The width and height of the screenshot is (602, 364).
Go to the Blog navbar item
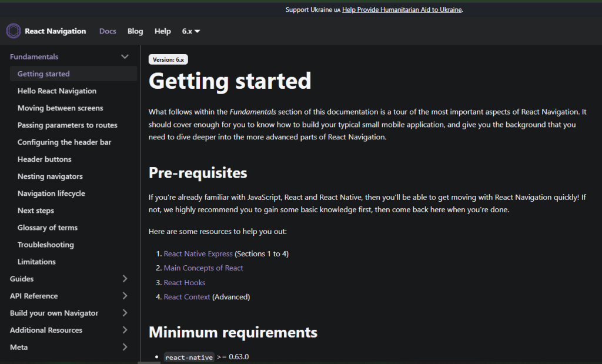(x=135, y=31)
